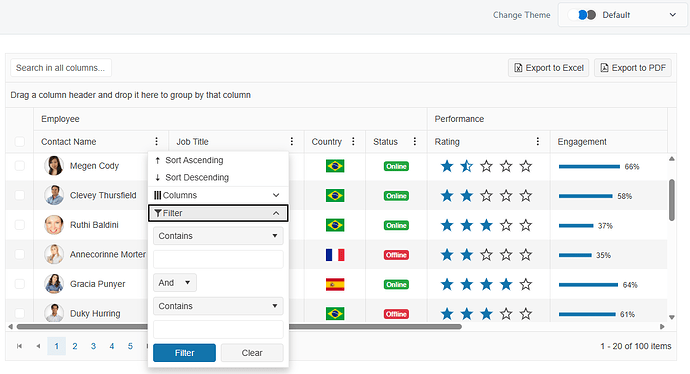Viewport: 690px width, 374px height.
Task: Click Ruthi Baldini's 37% engagement bar
Action: tap(576, 225)
